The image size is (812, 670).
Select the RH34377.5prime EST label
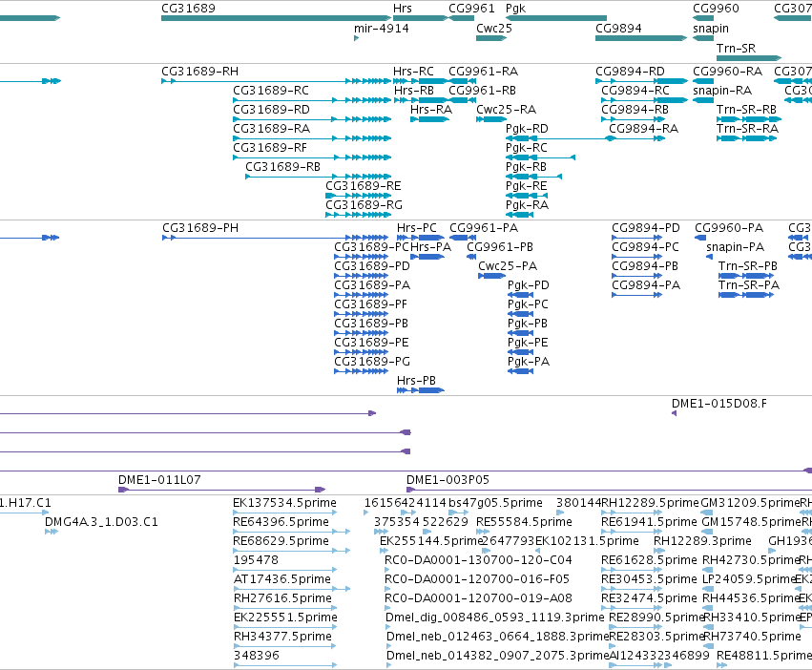click(x=282, y=637)
